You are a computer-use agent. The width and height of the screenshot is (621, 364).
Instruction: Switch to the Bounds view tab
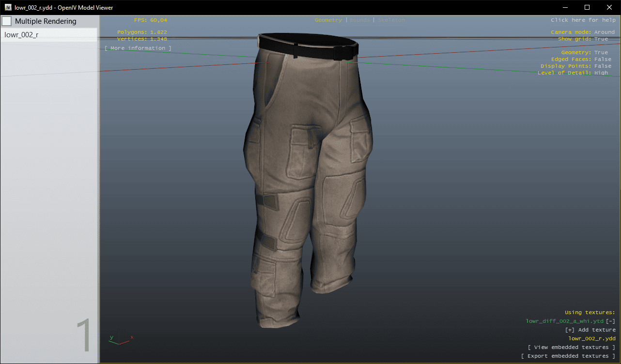(359, 20)
